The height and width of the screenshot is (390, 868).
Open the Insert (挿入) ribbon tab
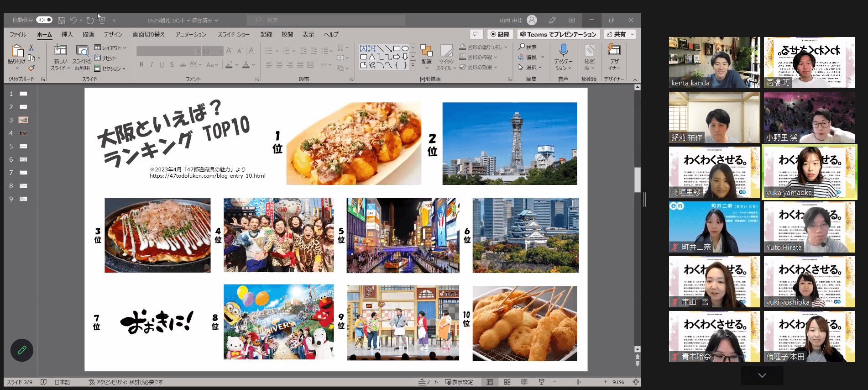pos(67,34)
